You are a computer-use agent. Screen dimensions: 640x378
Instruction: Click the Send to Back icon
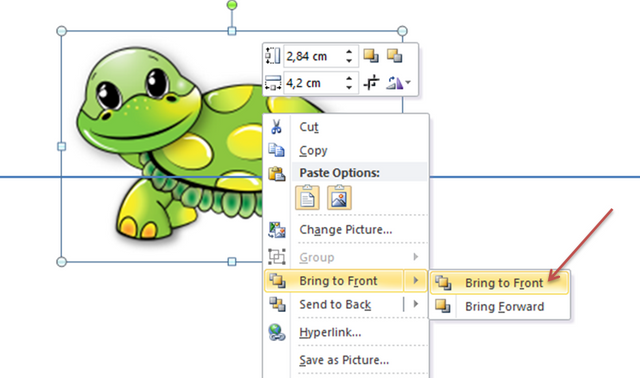click(x=277, y=305)
